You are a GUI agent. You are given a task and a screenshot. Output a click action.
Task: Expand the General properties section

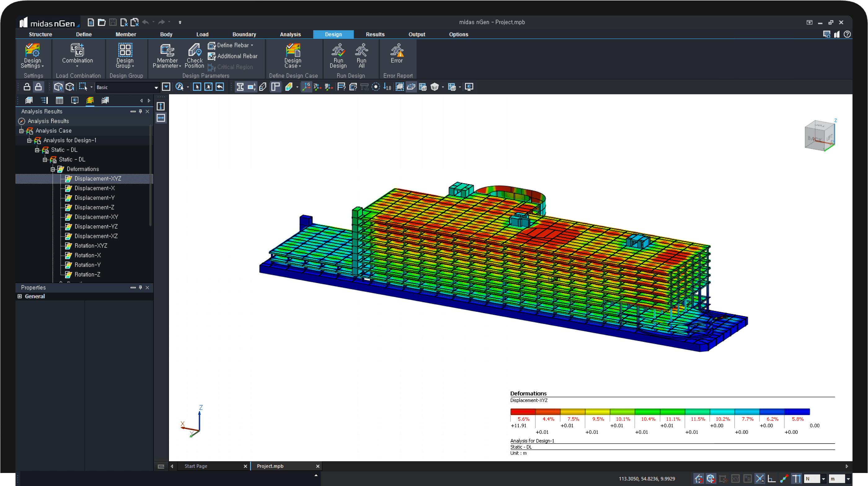(20, 296)
